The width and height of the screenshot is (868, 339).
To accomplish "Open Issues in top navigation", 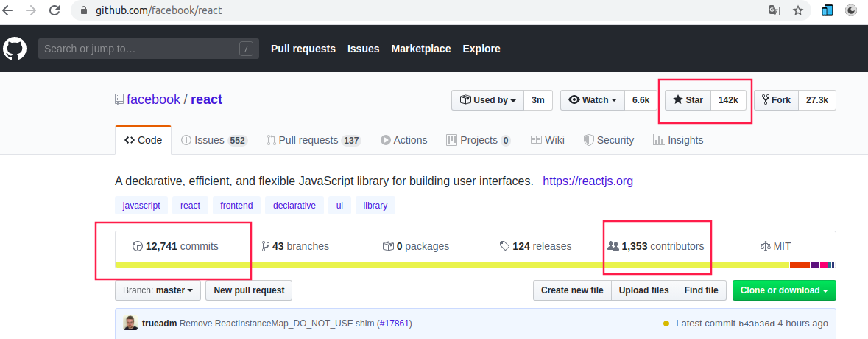I will tap(363, 49).
